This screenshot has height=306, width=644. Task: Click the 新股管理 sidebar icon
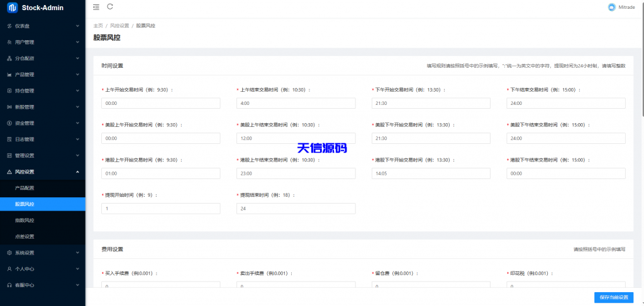9,107
